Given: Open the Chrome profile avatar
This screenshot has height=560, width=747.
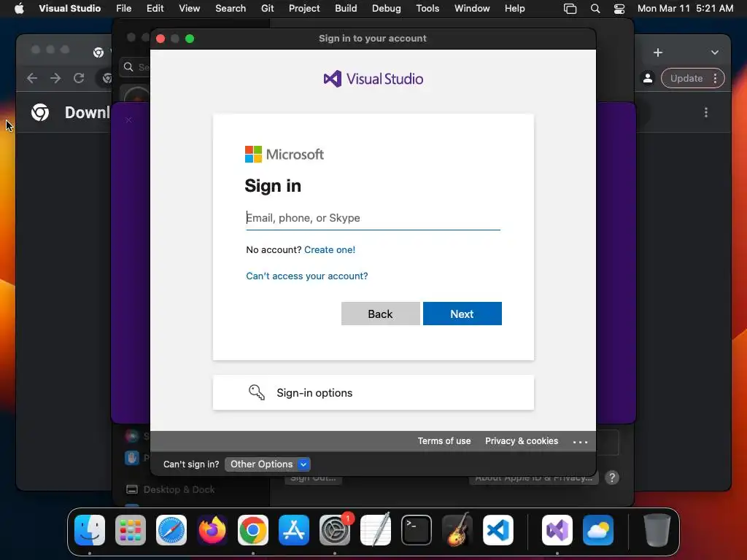Looking at the screenshot, I should click(648, 78).
